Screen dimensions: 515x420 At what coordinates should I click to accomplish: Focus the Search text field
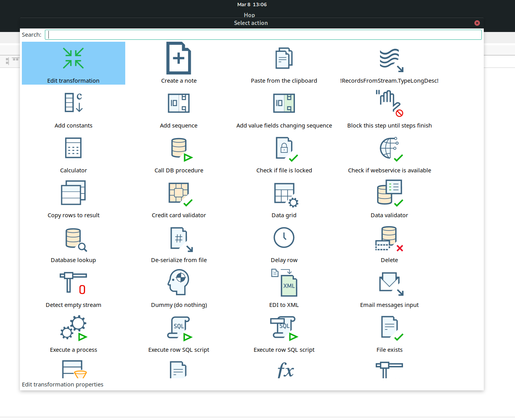coord(263,35)
